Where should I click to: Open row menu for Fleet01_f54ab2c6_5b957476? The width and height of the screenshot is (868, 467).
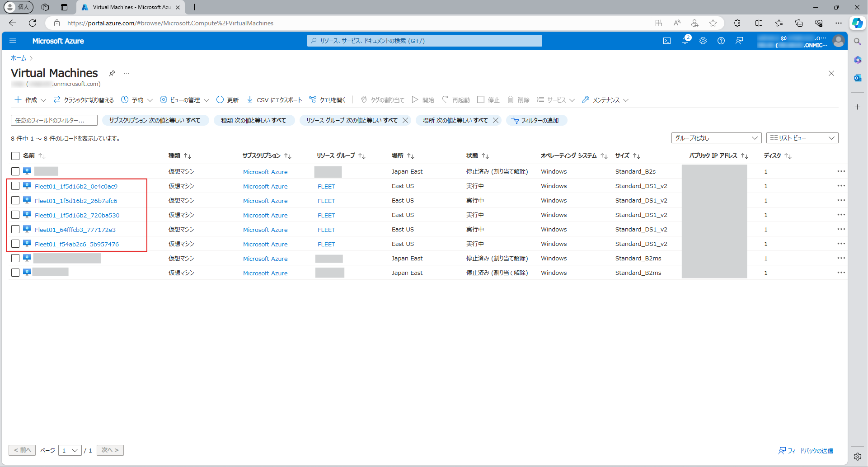(841, 244)
